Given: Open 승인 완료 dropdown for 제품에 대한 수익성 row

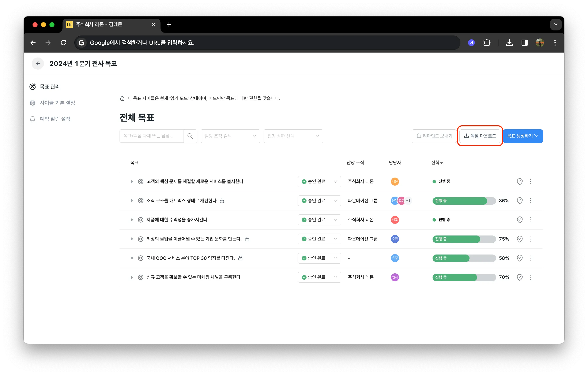Looking at the screenshot, I should (319, 220).
